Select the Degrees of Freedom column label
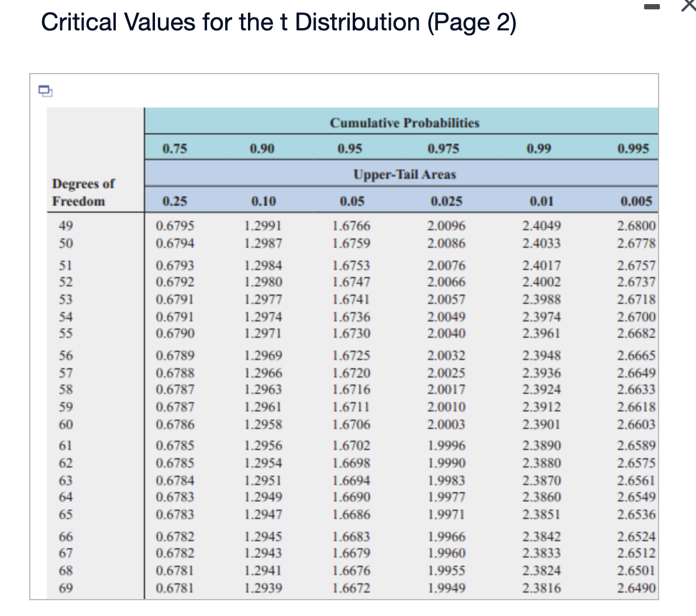The width and height of the screenshot is (696, 616). (85, 193)
